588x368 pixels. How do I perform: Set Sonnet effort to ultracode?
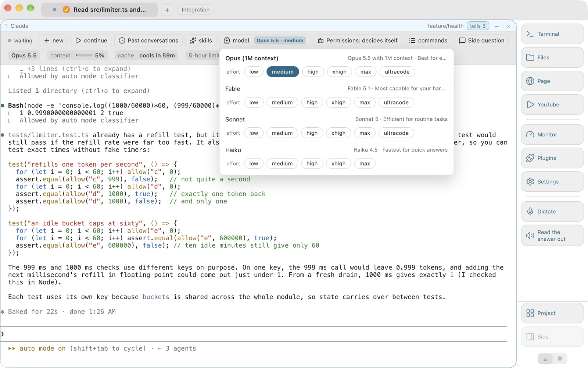pyautogui.click(x=396, y=133)
